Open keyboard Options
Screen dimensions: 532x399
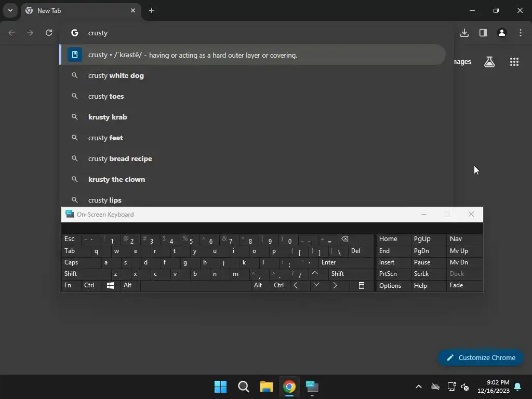click(394, 285)
